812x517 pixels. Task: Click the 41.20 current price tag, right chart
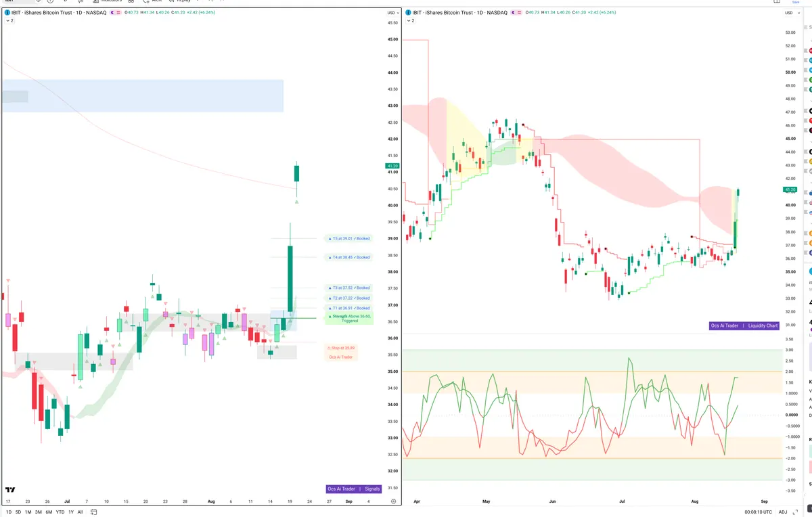(x=790, y=189)
